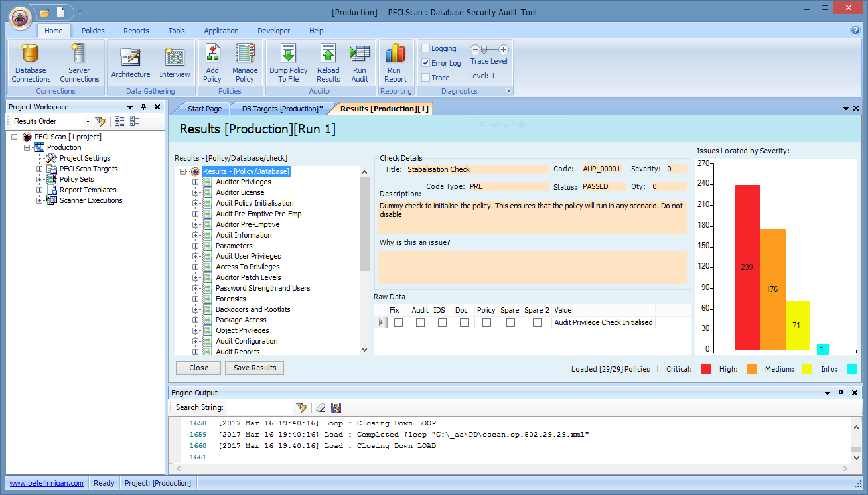
Task: Enable the Logging checkbox
Action: [426, 48]
